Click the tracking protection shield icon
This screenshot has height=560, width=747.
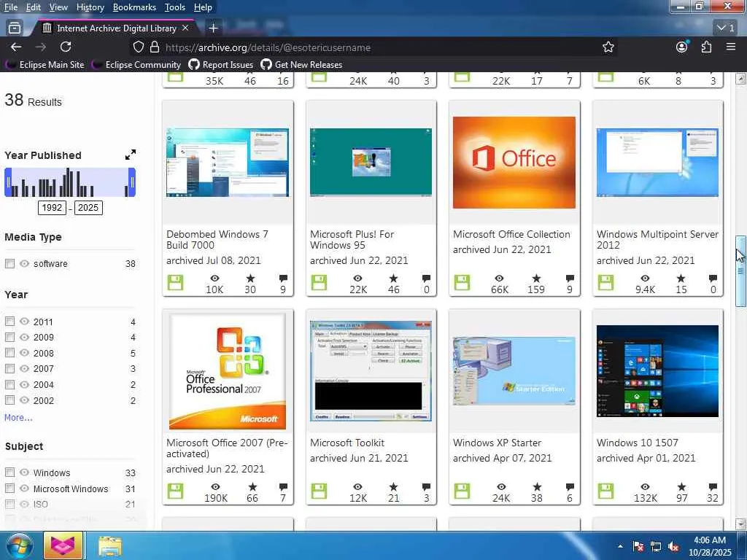[138, 47]
